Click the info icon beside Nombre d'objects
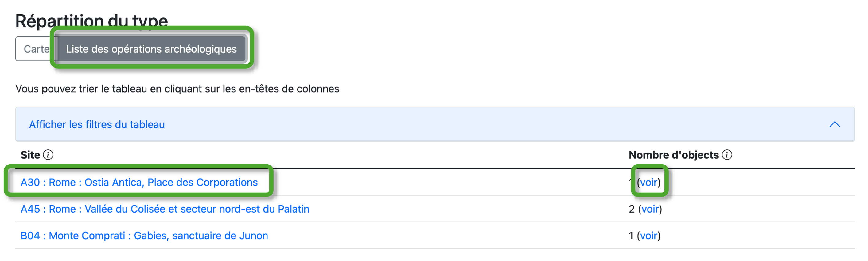The height and width of the screenshot is (261, 868). 727,155
